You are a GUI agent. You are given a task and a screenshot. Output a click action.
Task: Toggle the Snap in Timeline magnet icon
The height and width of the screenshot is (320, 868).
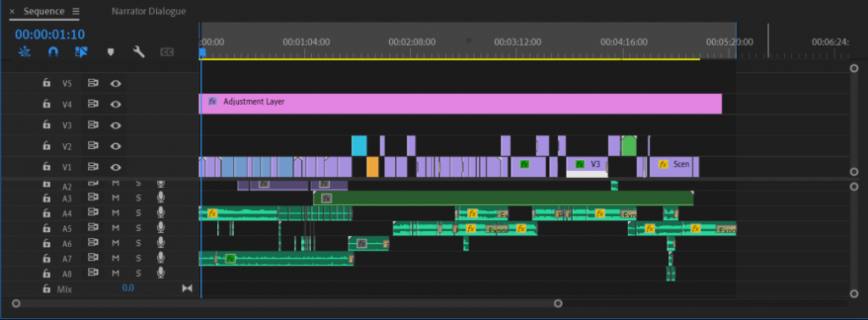point(53,52)
